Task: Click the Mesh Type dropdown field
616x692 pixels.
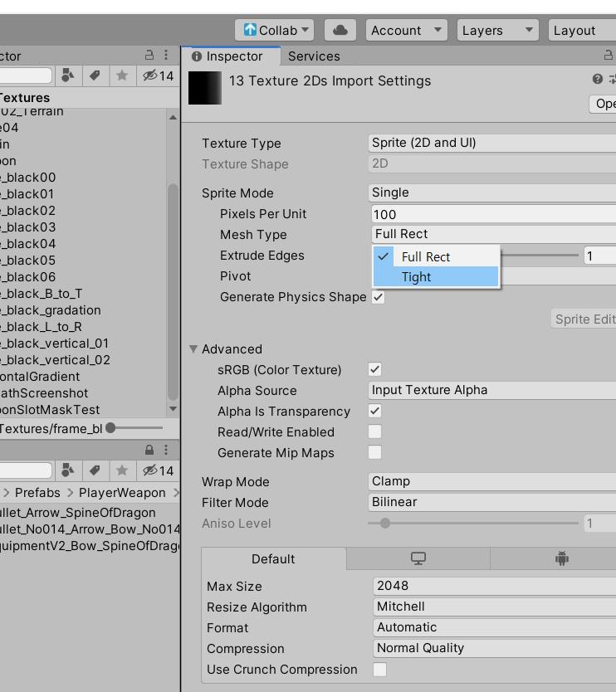Action: (493, 234)
